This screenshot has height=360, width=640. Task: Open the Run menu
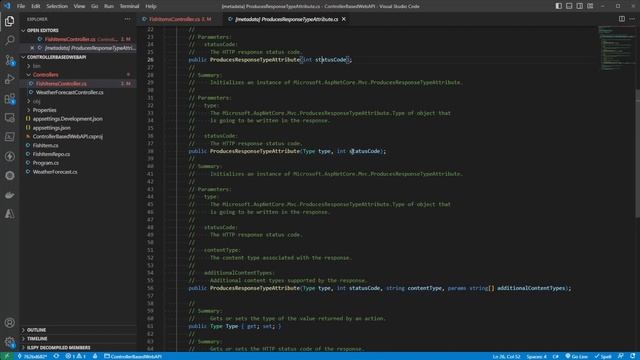point(109,6)
